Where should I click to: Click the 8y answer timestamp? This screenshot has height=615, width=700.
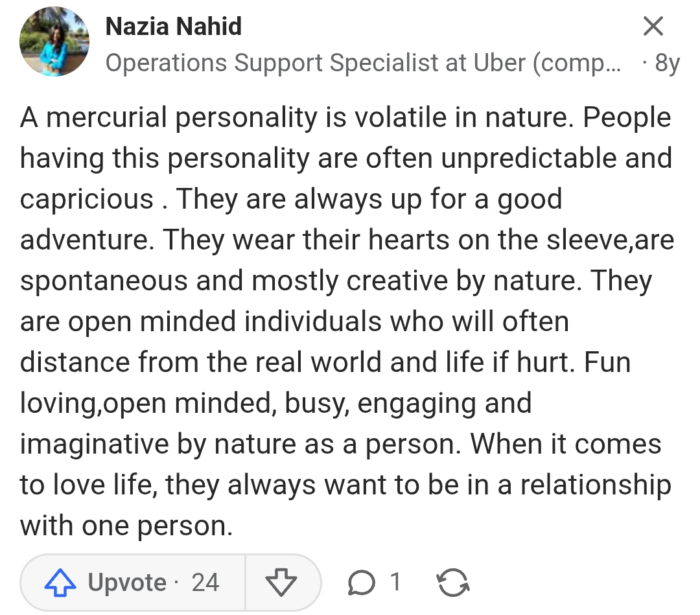coord(667,63)
